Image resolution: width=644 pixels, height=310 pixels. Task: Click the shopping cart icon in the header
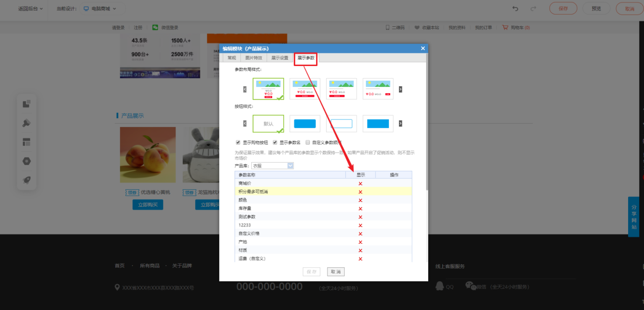tap(505, 28)
